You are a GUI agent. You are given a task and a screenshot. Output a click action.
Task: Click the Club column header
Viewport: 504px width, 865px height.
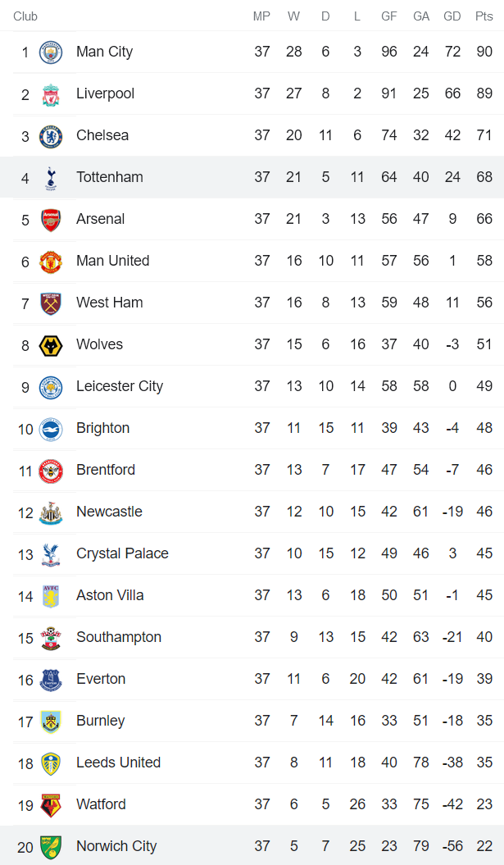tap(25, 16)
